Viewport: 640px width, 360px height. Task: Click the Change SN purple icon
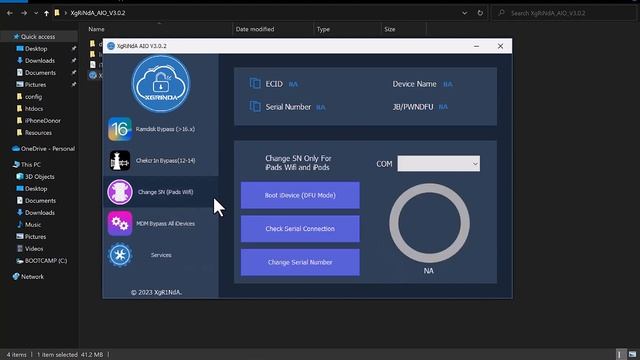click(x=120, y=192)
